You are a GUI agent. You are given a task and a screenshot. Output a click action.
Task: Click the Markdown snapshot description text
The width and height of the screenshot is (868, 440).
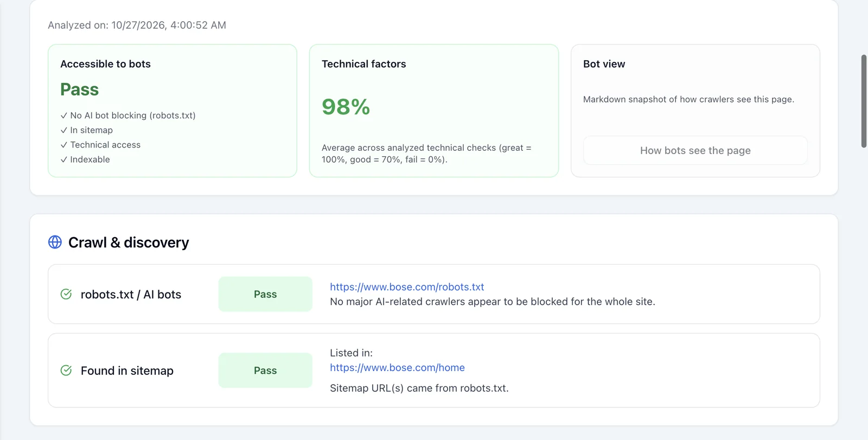(688, 99)
